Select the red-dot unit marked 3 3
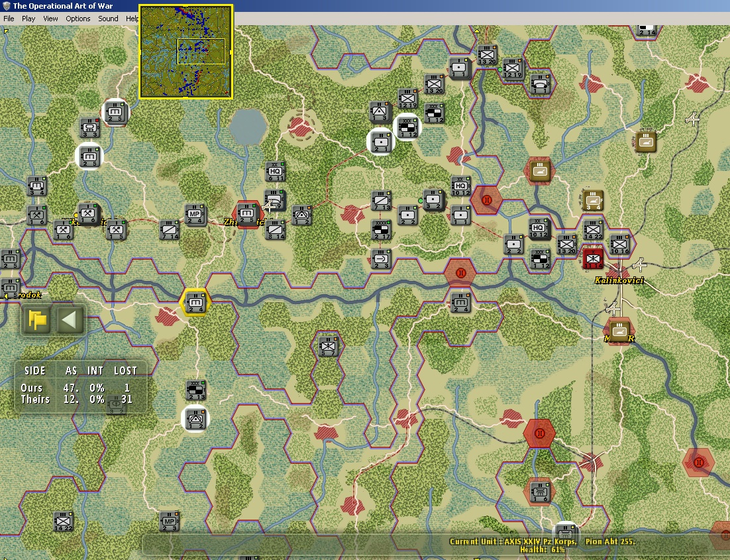Screen dimensions: 730x560 tap(89, 128)
